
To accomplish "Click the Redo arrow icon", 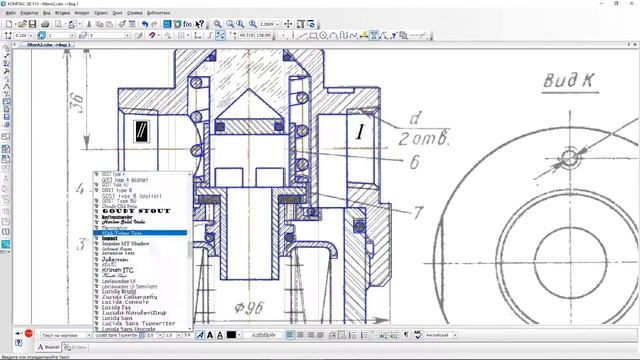I will tap(155, 24).
